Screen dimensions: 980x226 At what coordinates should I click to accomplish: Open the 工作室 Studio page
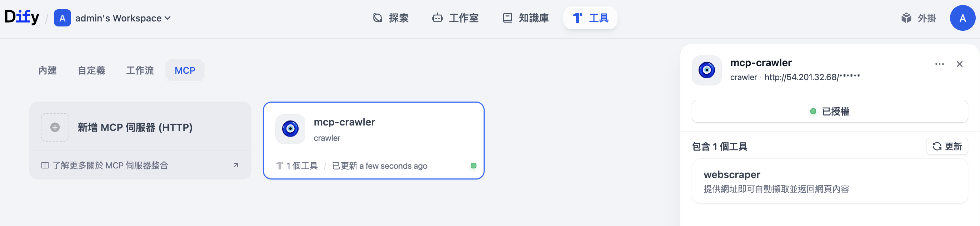point(455,18)
